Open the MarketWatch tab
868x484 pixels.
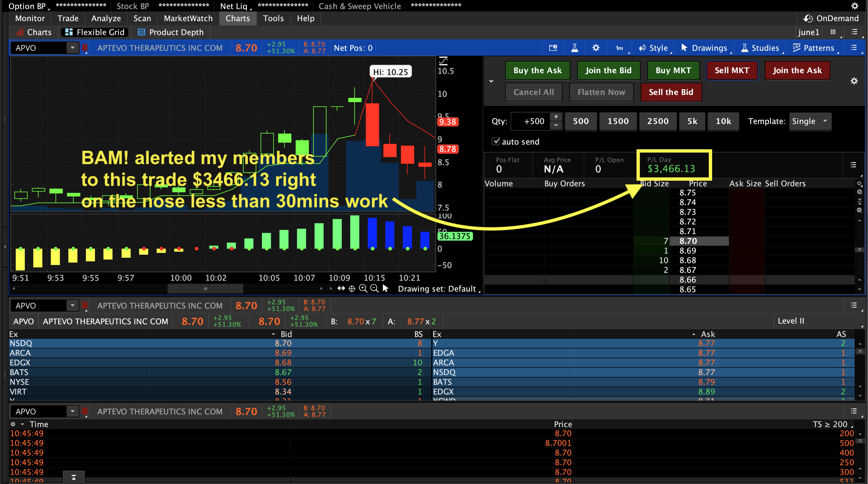pyautogui.click(x=188, y=18)
